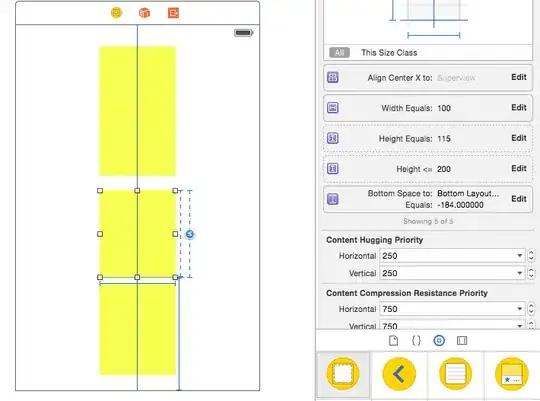The image size is (540, 401).
Task: Edit the Bottom Space to Bottom Layout constraint
Action: [519, 199]
